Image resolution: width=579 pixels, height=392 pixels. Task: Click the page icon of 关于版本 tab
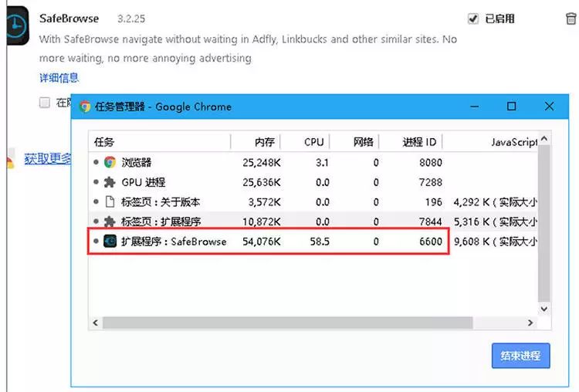coord(110,202)
